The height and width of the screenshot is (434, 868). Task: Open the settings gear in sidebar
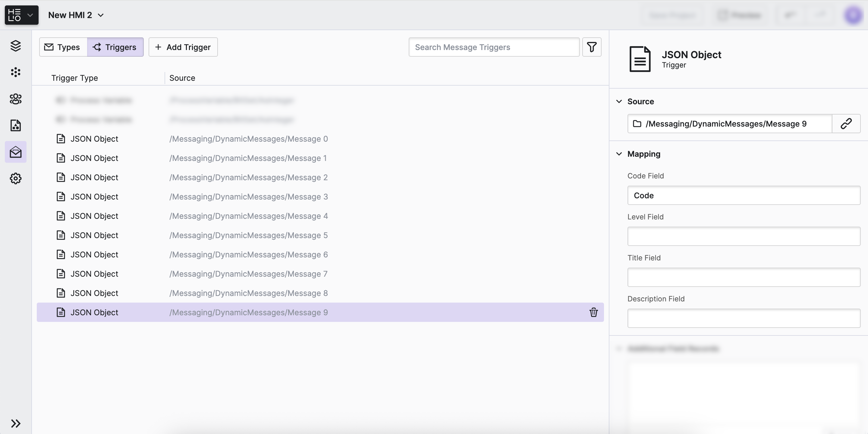point(15,179)
